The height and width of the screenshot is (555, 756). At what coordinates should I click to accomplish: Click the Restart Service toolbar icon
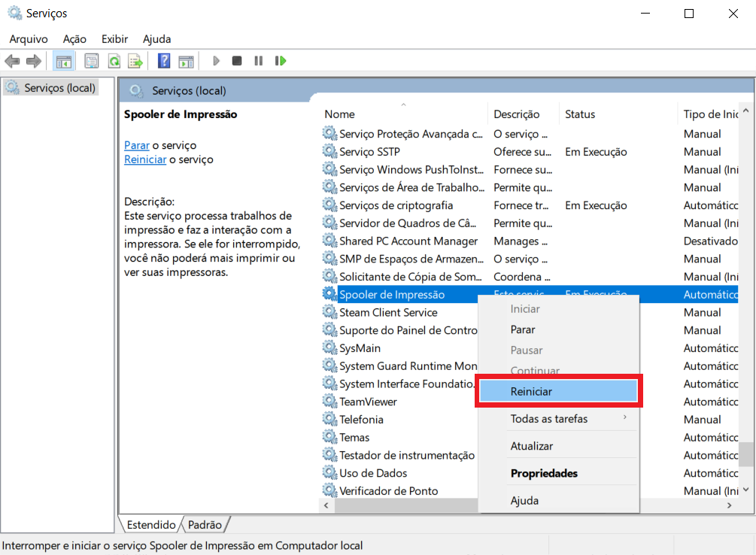pyautogui.click(x=281, y=61)
